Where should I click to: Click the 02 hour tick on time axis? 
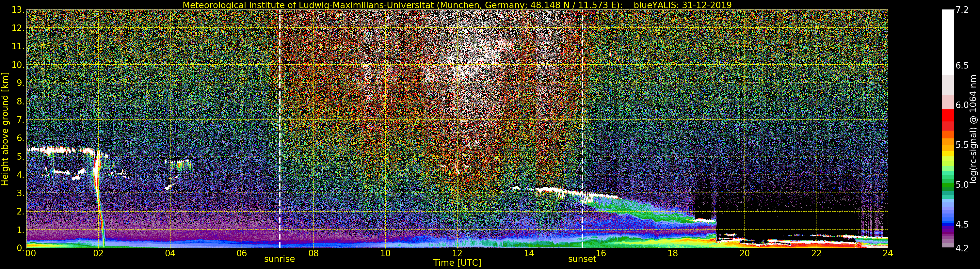pos(99,253)
